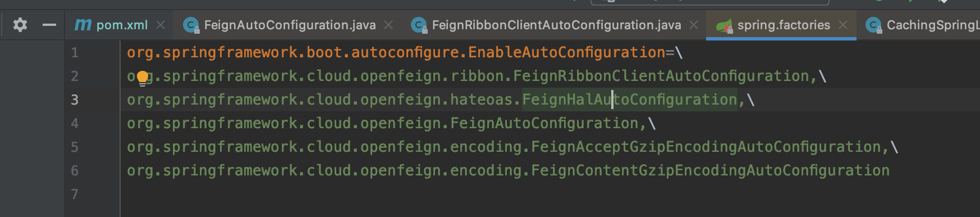Click FeignRibbonClientAutoConfiguration in line 2
Screen dimensions: 980x217
click(x=661, y=76)
